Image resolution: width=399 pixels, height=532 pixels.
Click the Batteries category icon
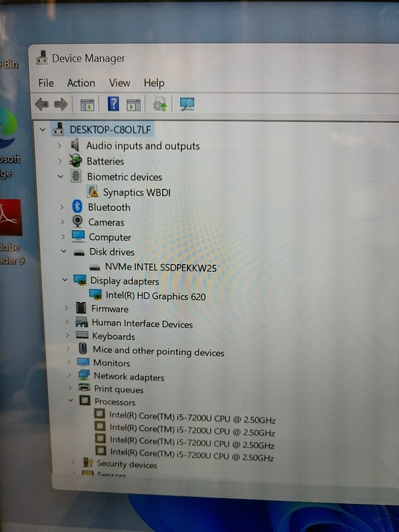pos(76,160)
